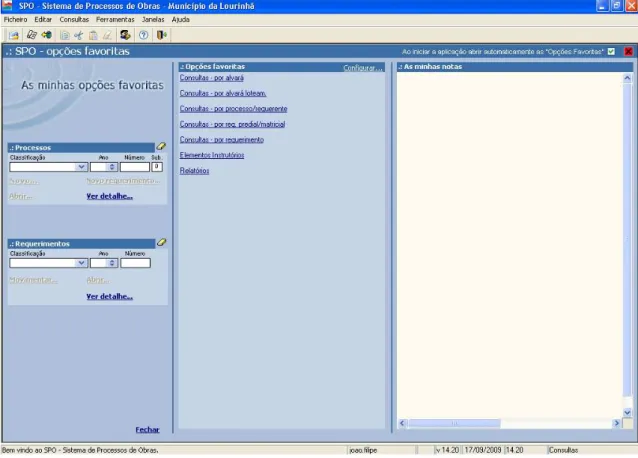Click the notes vertical scrollbar up arrow
Viewport: 638px width, 458px height.
tap(627, 78)
